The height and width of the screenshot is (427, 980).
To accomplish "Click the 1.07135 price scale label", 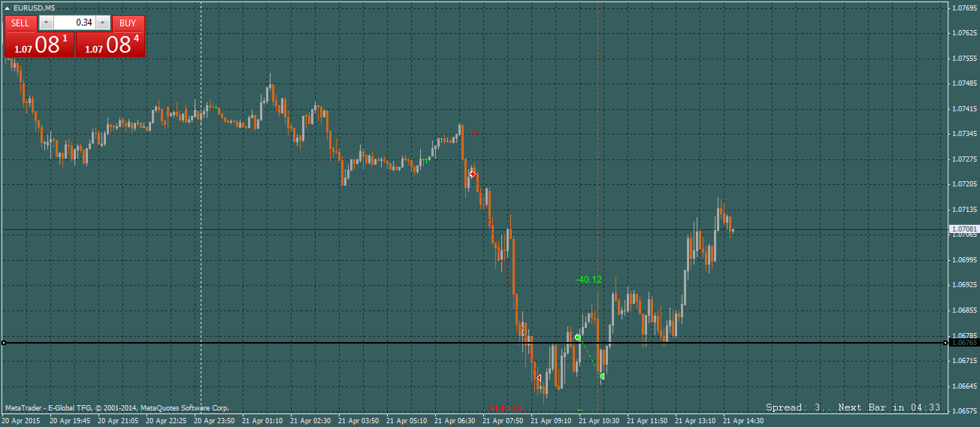I will [964, 210].
